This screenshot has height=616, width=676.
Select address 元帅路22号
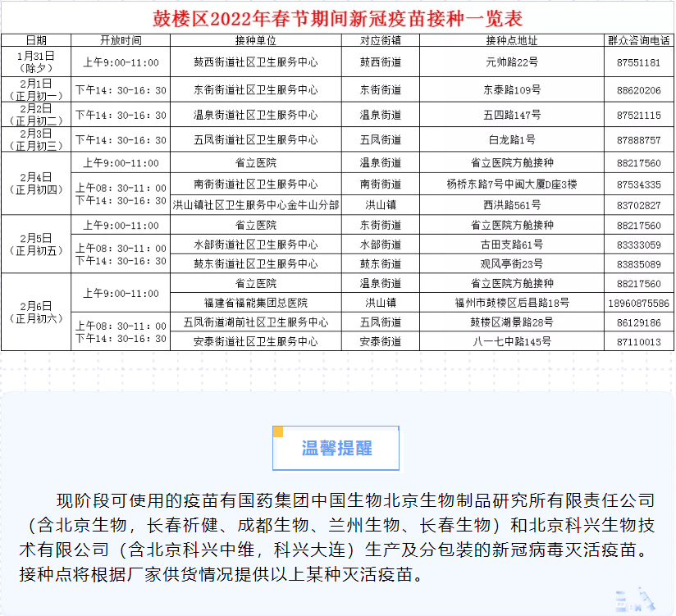[x=512, y=62]
